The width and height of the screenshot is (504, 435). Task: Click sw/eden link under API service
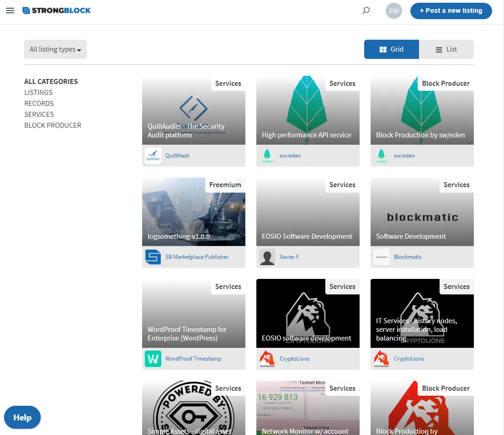coord(290,155)
